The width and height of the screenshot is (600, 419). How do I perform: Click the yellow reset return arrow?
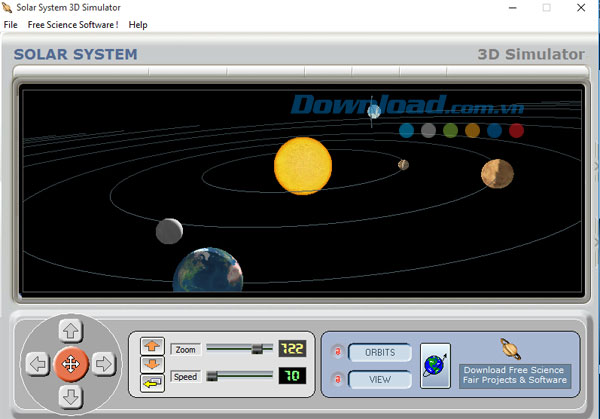(x=152, y=382)
